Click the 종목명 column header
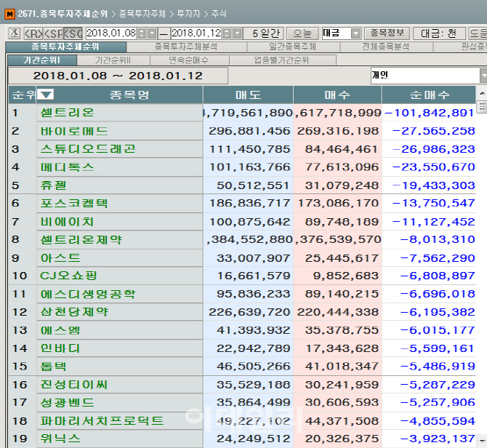This screenshot has height=448, width=487. pyautogui.click(x=129, y=95)
